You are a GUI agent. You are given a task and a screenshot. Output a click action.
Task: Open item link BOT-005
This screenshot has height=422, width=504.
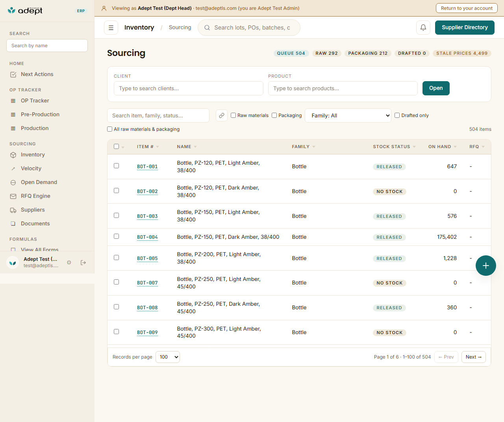tap(147, 258)
